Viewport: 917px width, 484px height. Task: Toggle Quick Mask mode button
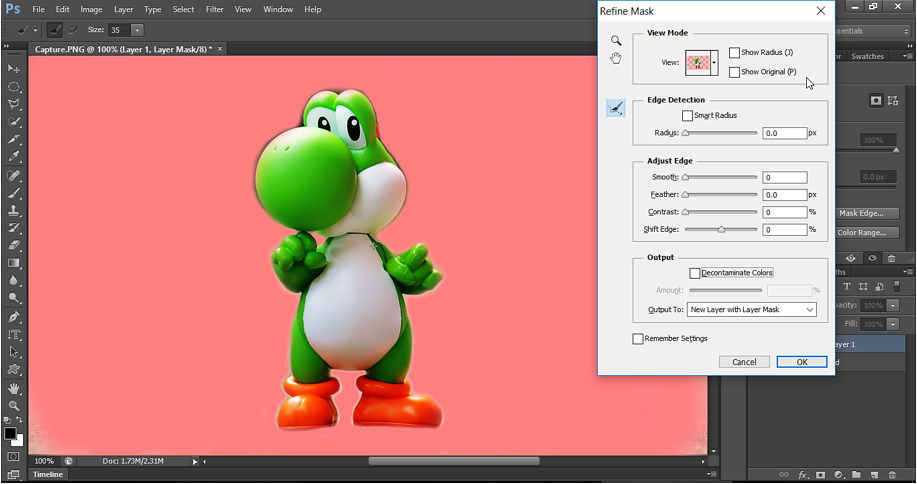[x=13, y=457]
